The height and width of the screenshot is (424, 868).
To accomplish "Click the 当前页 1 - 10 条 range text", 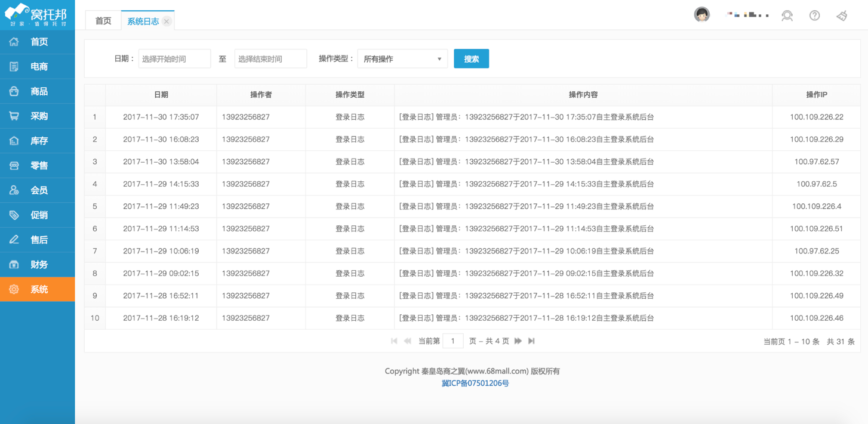I will coord(792,342).
